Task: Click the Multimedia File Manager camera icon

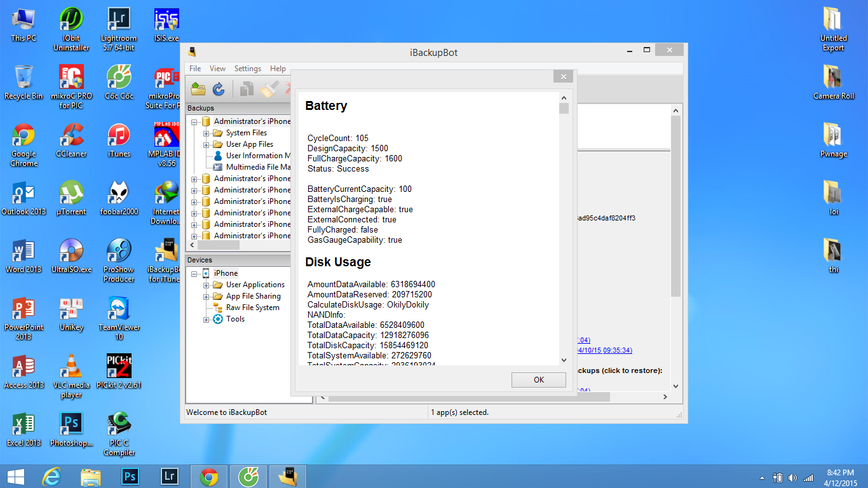Action: [x=218, y=167]
